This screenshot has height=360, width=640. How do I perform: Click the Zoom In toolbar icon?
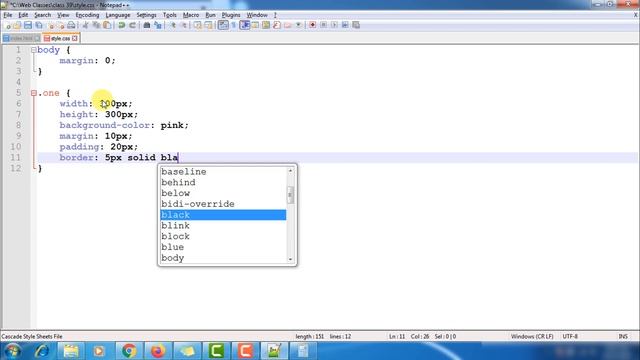point(173,25)
